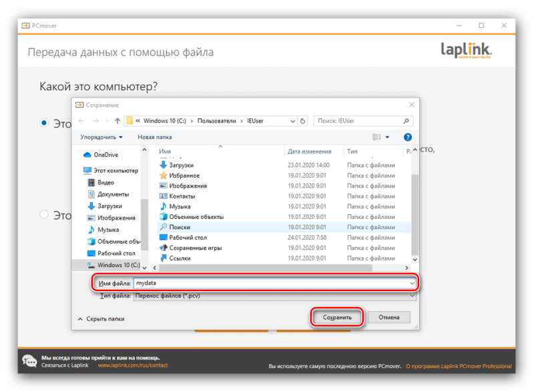
Task: Expand the file name history dropdown
Action: (x=412, y=283)
